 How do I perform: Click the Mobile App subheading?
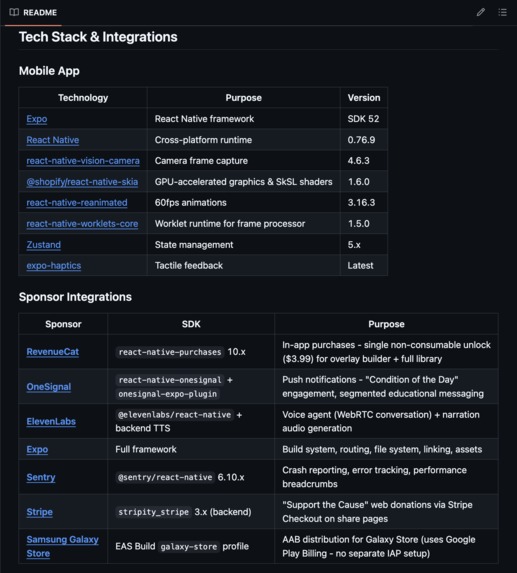[x=49, y=71]
